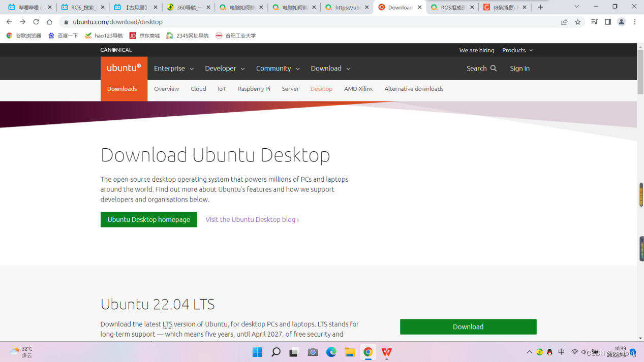Open File Explorer from the taskbar
Screen dimensions: 644x362
pos(350,352)
